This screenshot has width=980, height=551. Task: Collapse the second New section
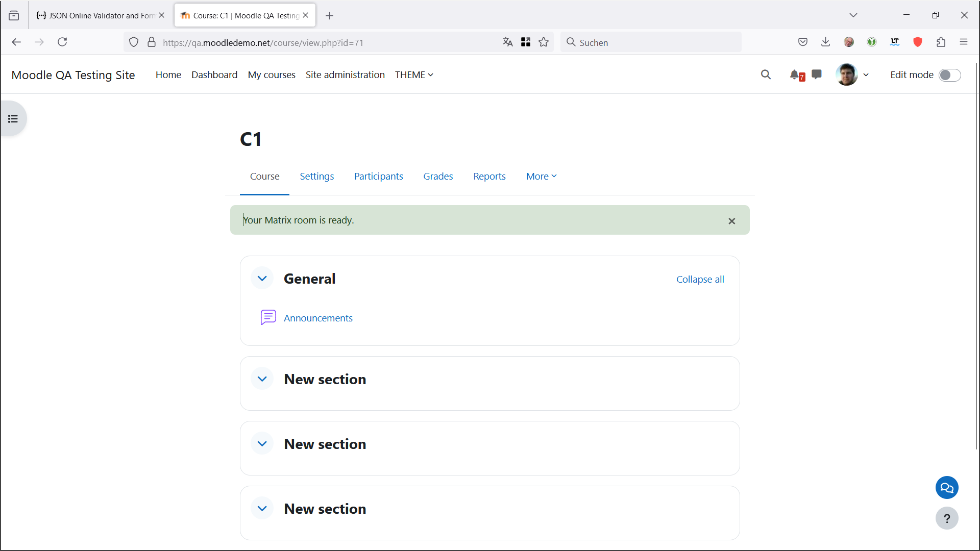pyautogui.click(x=262, y=444)
